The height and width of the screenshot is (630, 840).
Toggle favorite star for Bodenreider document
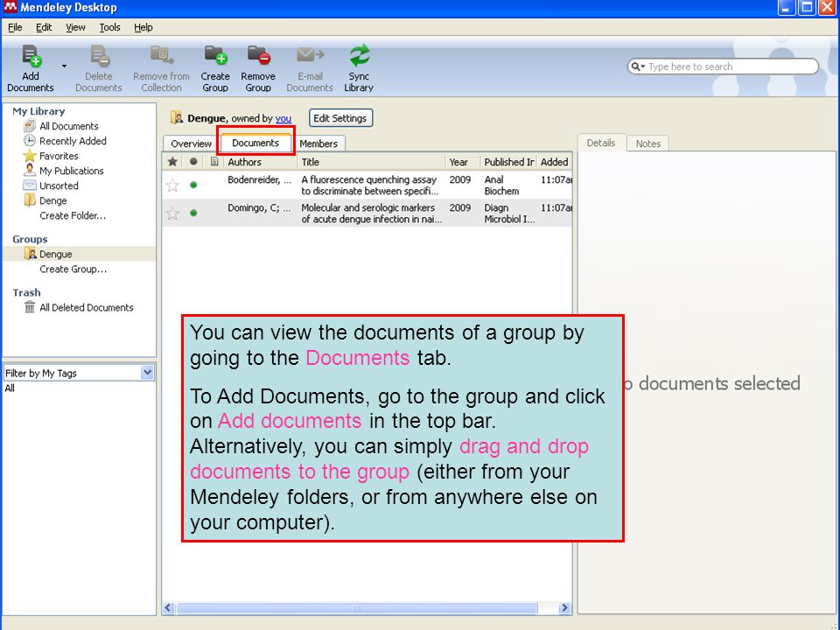tap(172, 185)
